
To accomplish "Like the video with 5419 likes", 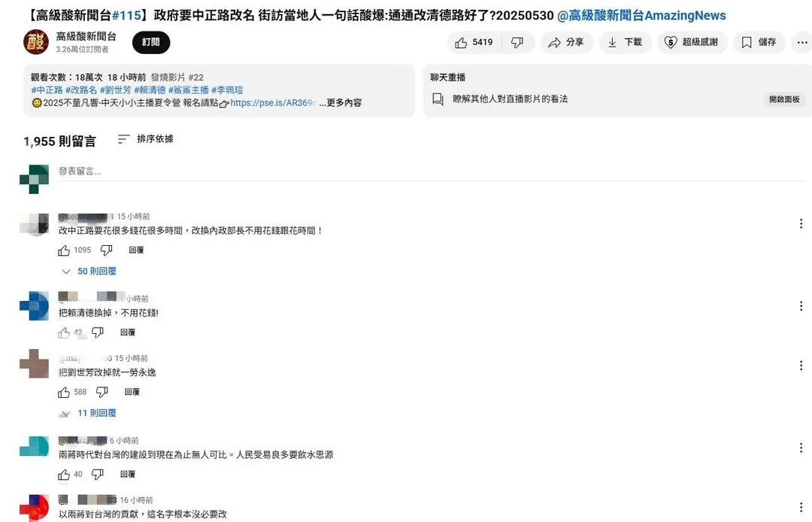I will click(x=474, y=42).
